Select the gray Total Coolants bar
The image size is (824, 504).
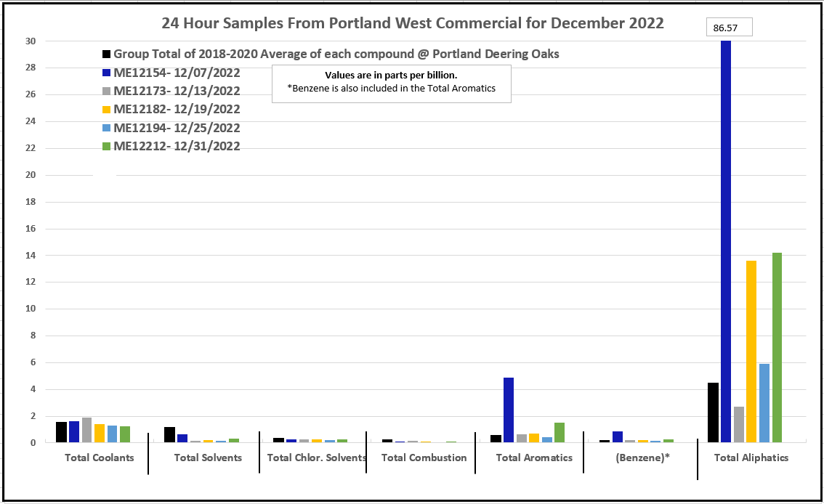[87, 430]
